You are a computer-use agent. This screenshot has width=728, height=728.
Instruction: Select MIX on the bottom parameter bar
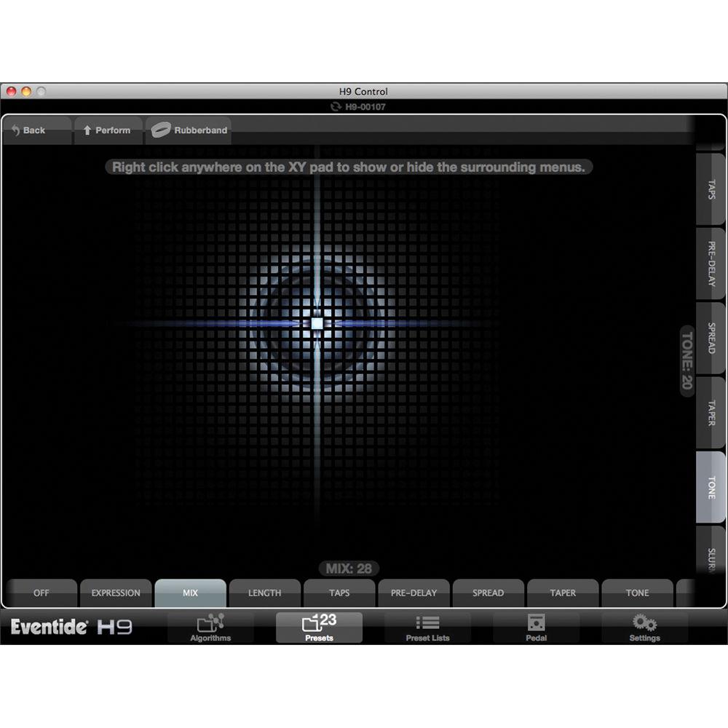pyautogui.click(x=190, y=593)
